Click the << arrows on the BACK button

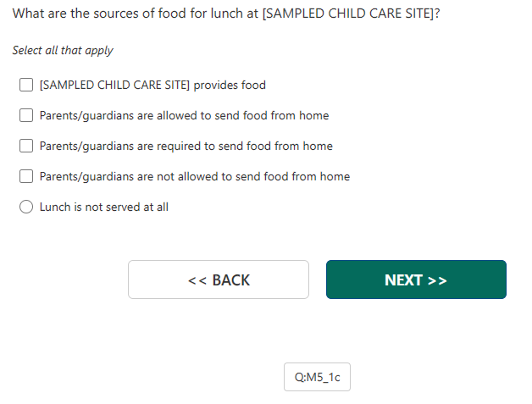point(197,280)
